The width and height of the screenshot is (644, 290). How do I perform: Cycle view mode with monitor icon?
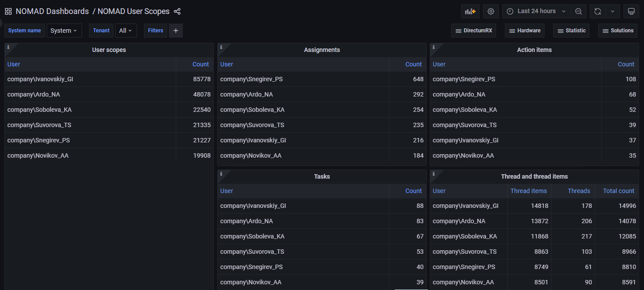pyautogui.click(x=631, y=11)
